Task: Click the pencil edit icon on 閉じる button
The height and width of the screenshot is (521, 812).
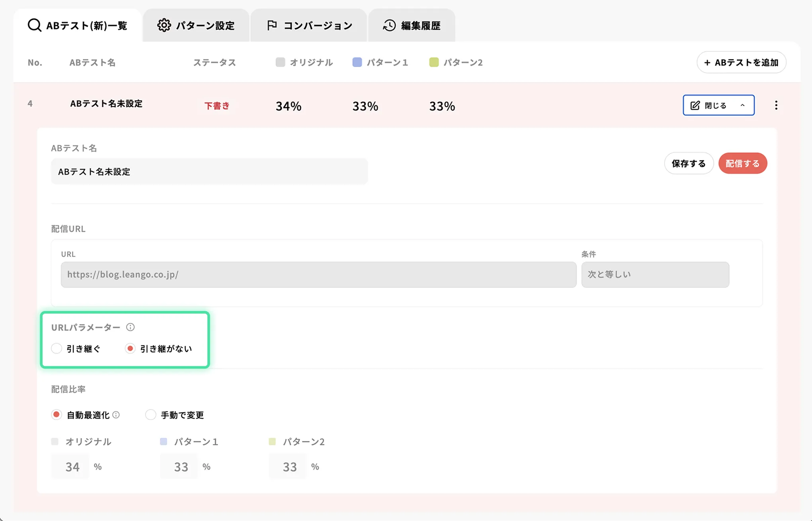Action: (695, 105)
